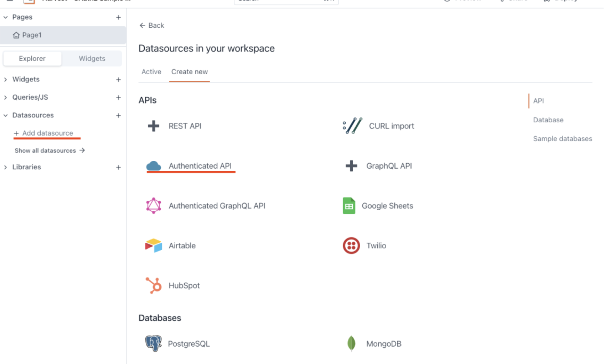Viewport: 608px width, 364px height.
Task: Expand the Libraries section
Action: pos(5,167)
